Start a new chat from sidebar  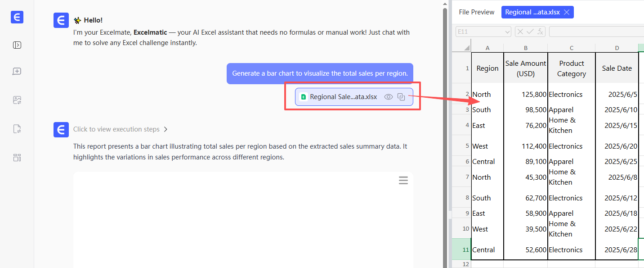[x=17, y=72]
